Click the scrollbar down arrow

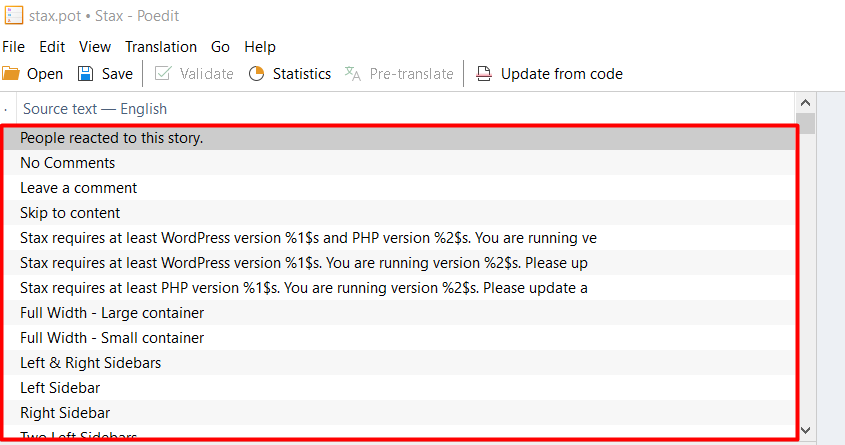806,430
